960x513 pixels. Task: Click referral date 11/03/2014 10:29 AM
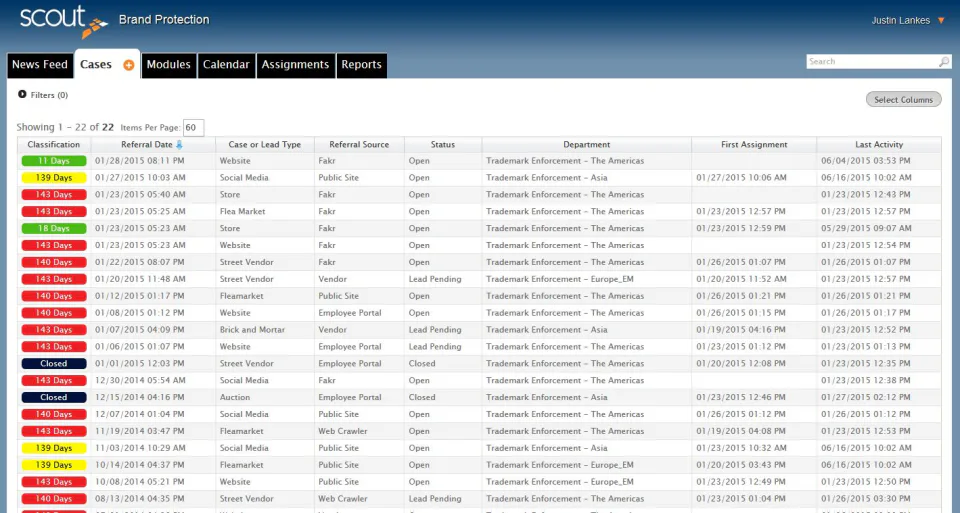coord(140,448)
